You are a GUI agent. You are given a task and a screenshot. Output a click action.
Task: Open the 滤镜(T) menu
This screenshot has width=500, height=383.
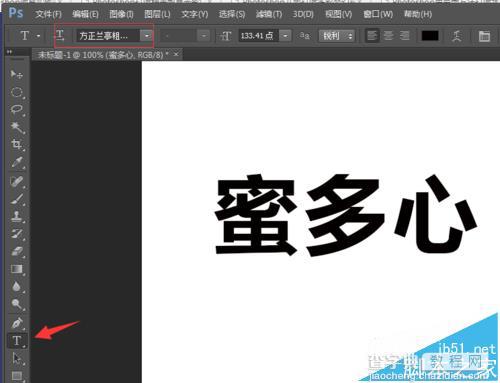click(269, 14)
